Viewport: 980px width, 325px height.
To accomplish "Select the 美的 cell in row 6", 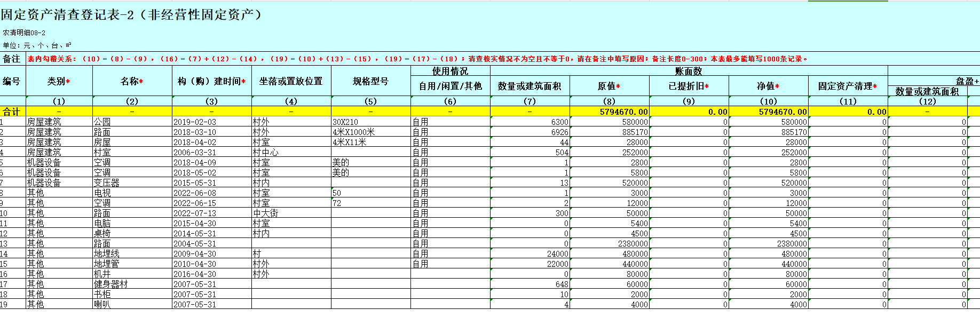I will click(370, 172).
